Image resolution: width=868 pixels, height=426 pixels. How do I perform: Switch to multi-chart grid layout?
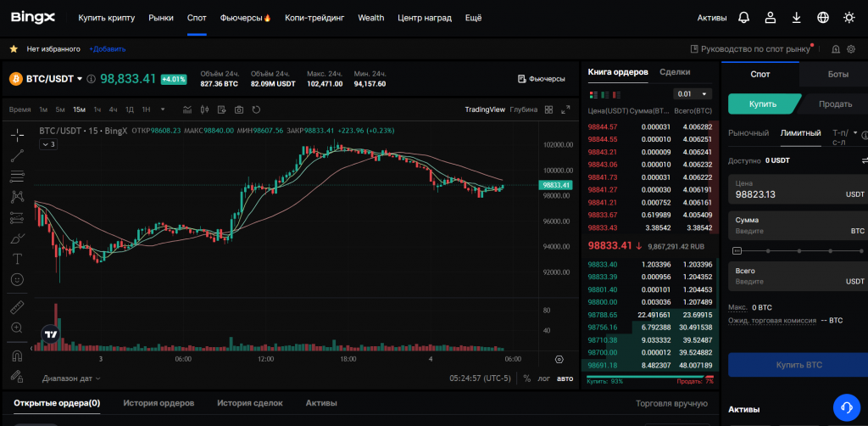point(548,109)
